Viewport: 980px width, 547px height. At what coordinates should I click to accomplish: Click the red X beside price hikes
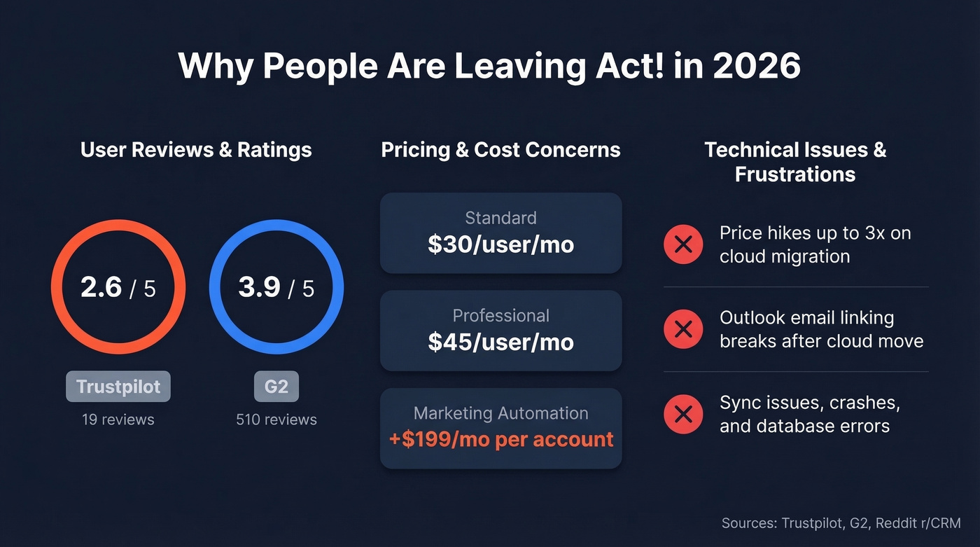click(682, 244)
